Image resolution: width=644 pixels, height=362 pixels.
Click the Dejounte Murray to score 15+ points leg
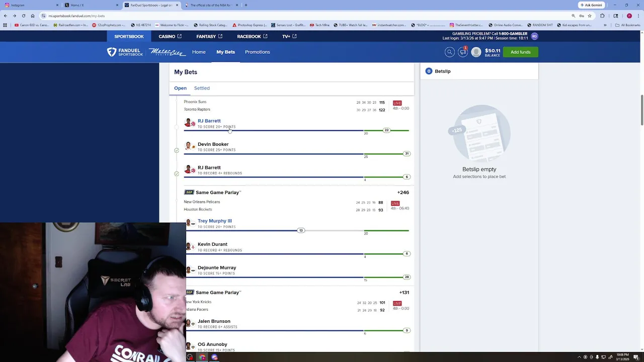(297, 273)
